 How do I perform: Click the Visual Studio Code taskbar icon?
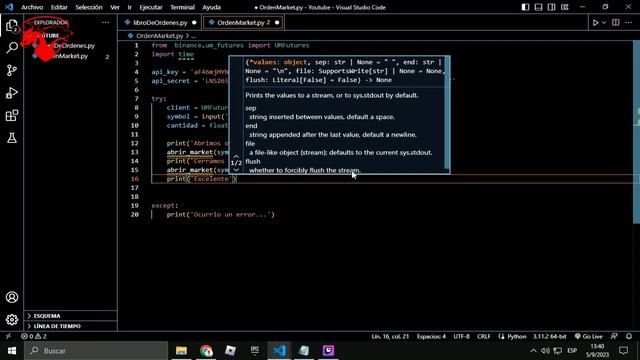click(x=280, y=351)
